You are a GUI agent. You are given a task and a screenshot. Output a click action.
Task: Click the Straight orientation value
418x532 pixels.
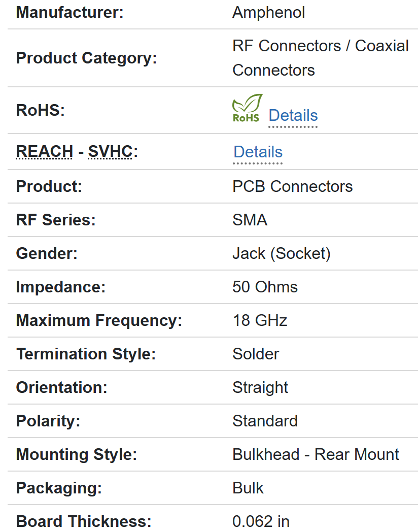pyautogui.click(x=260, y=387)
